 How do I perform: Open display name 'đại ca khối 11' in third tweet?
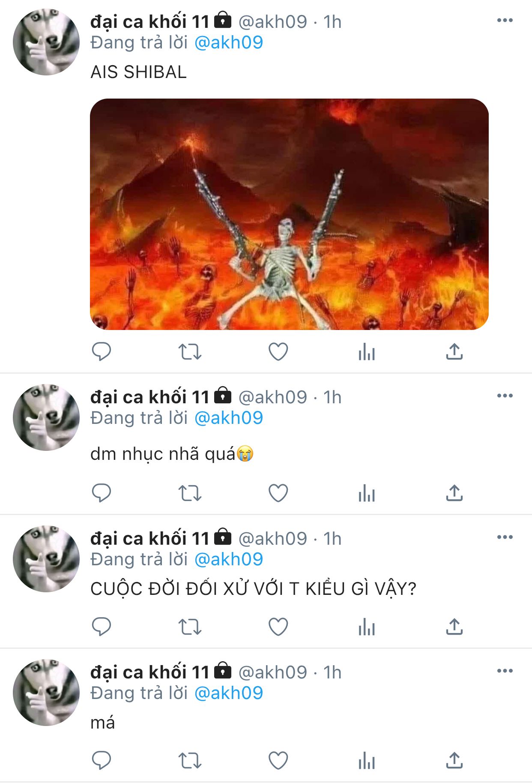pyautogui.click(x=149, y=539)
